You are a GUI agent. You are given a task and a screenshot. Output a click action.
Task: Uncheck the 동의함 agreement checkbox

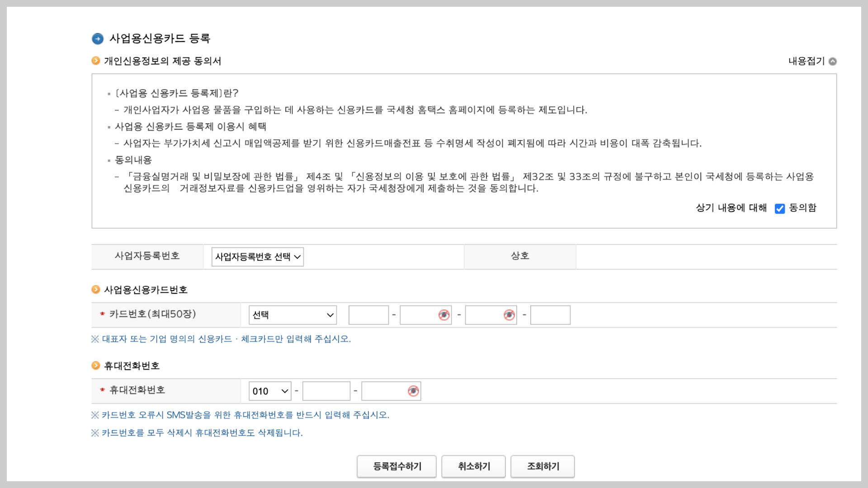point(780,208)
